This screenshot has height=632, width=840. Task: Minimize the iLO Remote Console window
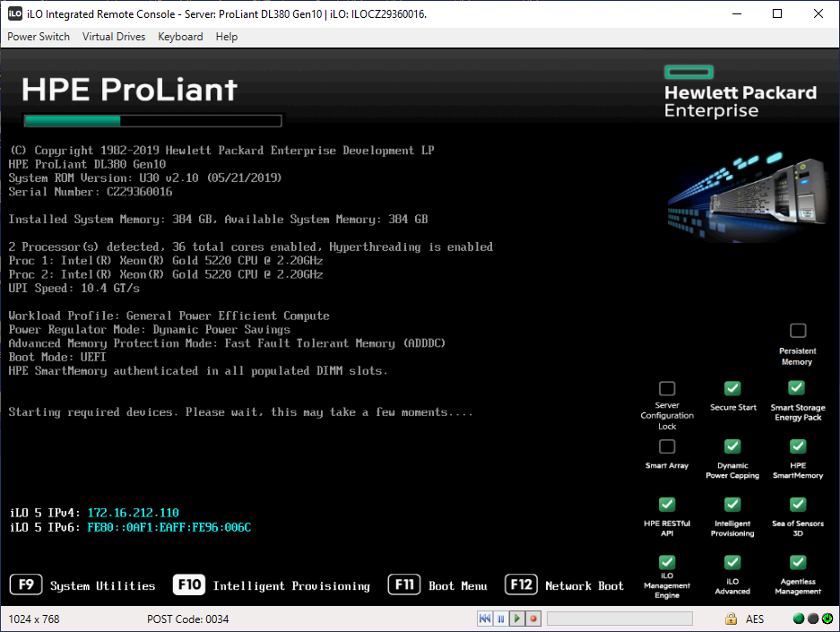coord(737,14)
